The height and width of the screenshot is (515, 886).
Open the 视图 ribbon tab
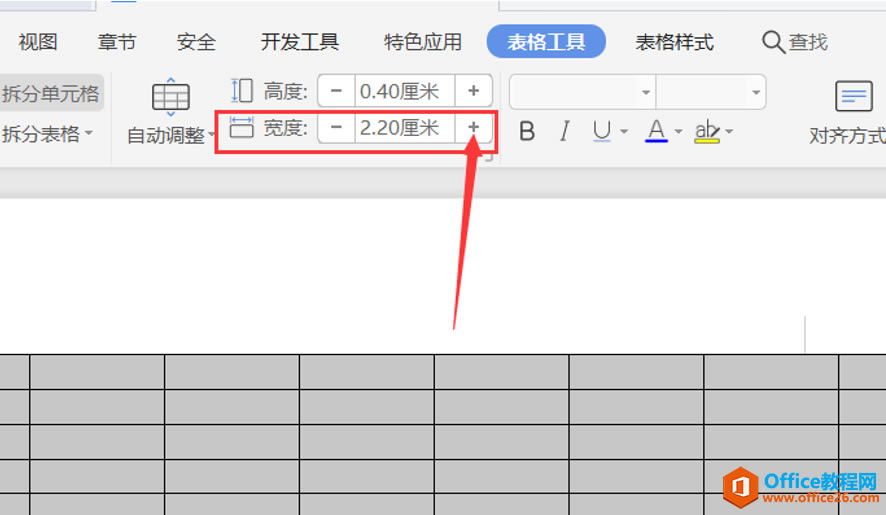point(38,42)
